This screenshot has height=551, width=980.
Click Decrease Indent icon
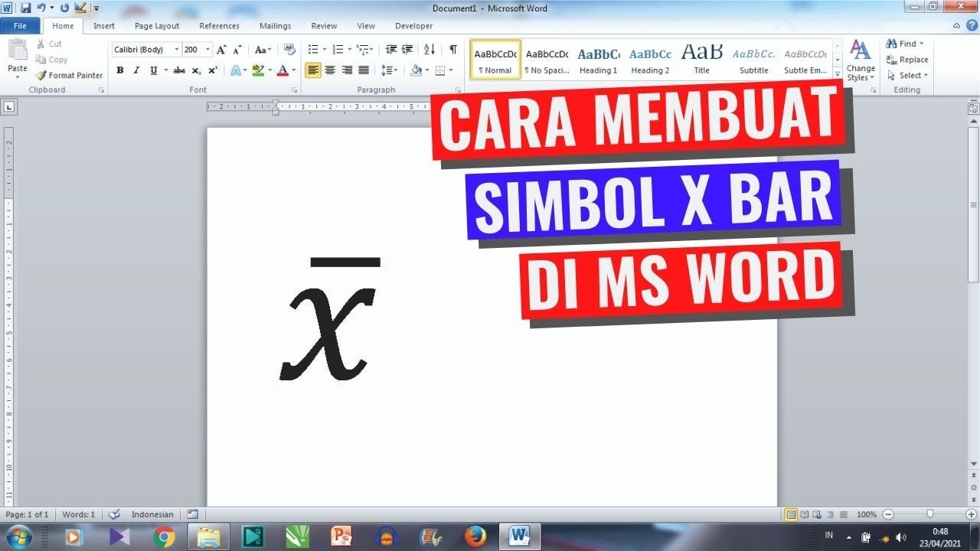tap(391, 50)
